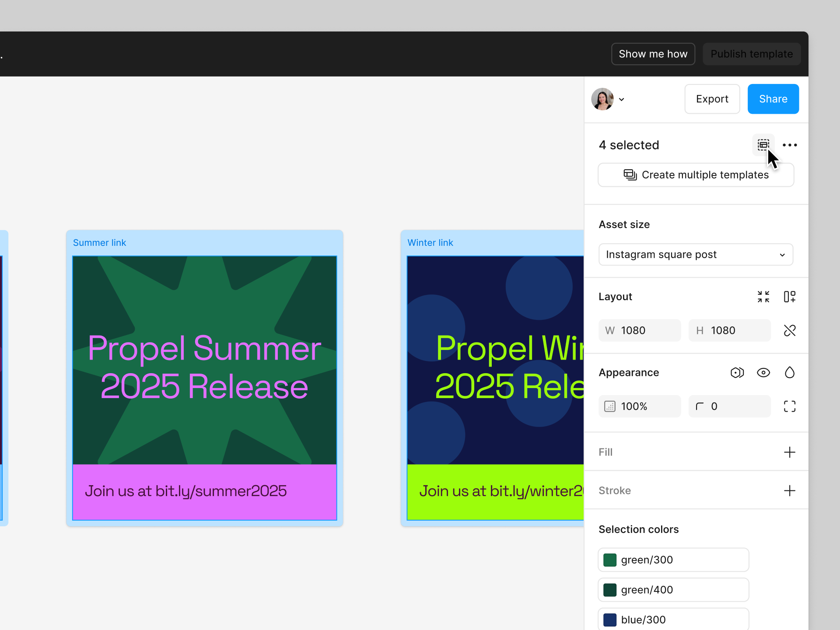Open the three-dots more options menu
This screenshot has height=630, width=840.
tap(790, 145)
